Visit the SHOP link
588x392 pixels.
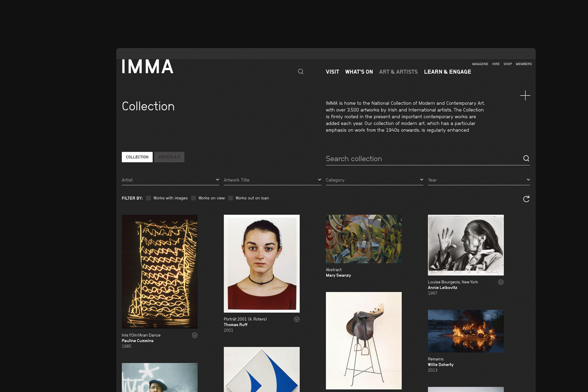pos(508,64)
